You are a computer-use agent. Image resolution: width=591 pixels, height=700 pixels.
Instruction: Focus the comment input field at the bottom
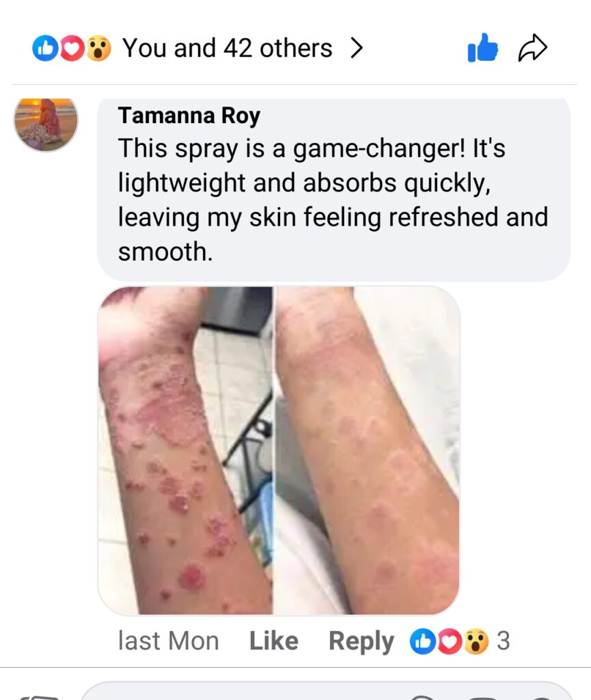point(326,691)
